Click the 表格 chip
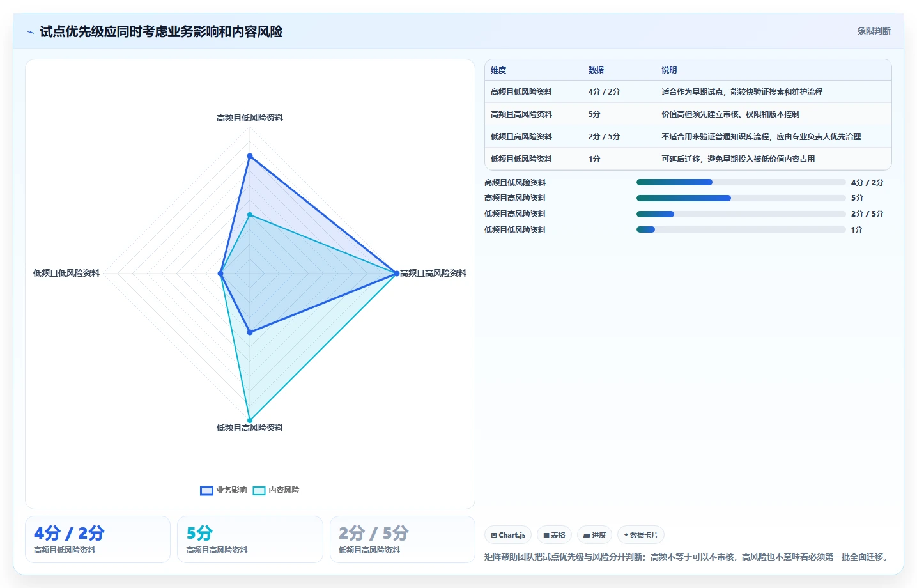 554,535
